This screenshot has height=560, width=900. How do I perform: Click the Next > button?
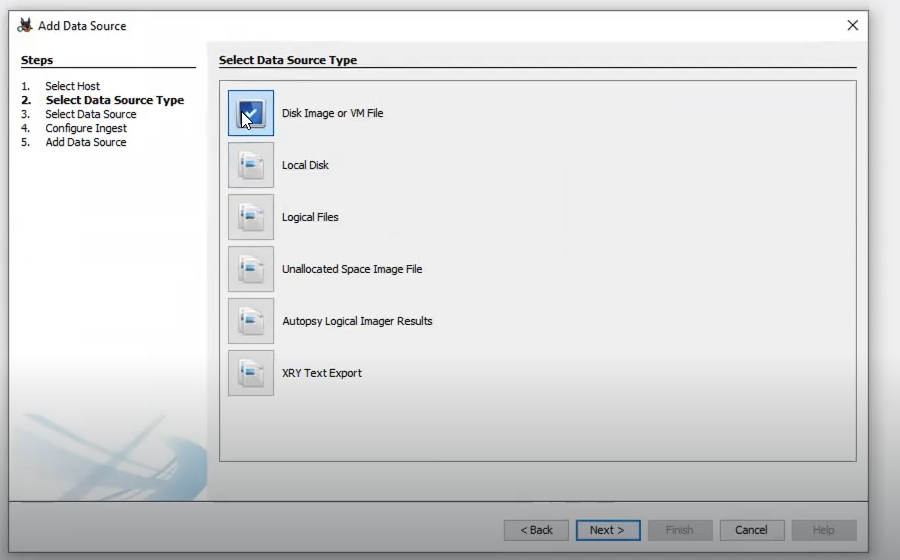(x=608, y=530)
